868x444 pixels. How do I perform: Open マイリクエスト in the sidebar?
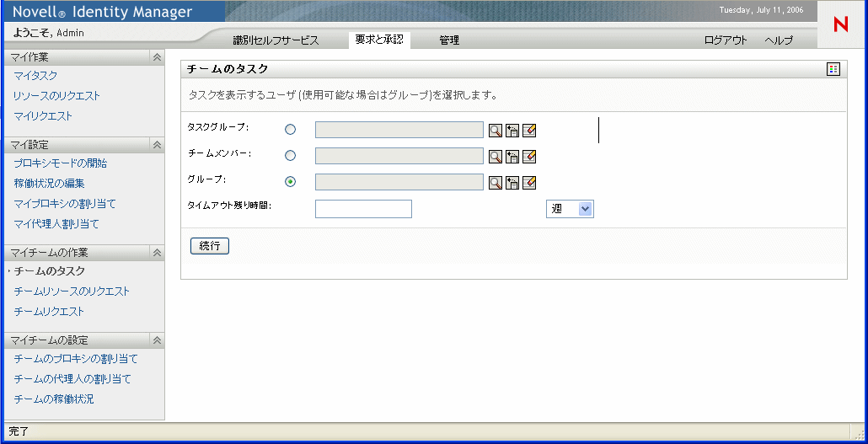[x=43, y=116]
